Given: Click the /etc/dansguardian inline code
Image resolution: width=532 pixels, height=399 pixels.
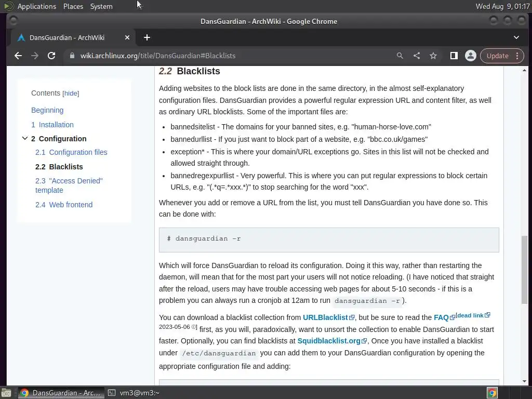Looking at the screenshot, I should [x=219, y=353].
